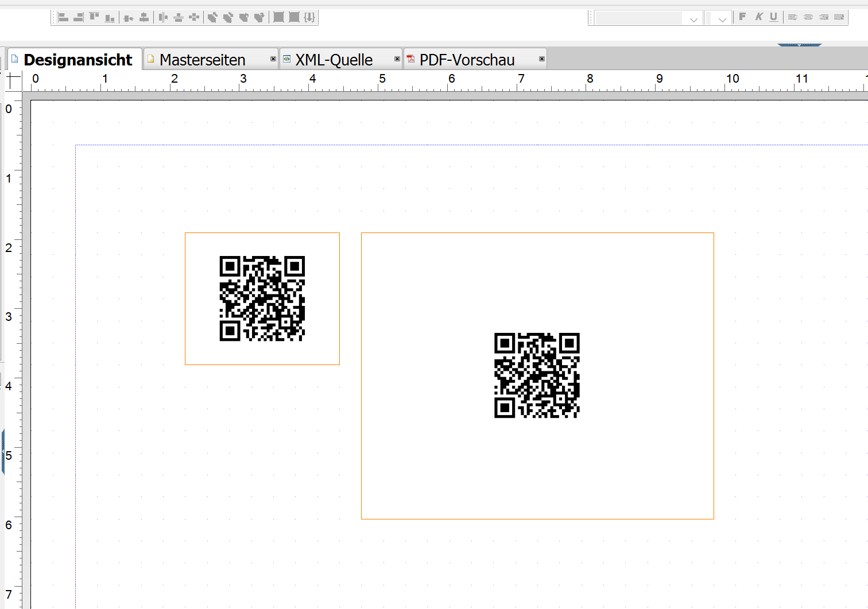
Task: Close the Masterseiten tab
Action: click(273, 59)
